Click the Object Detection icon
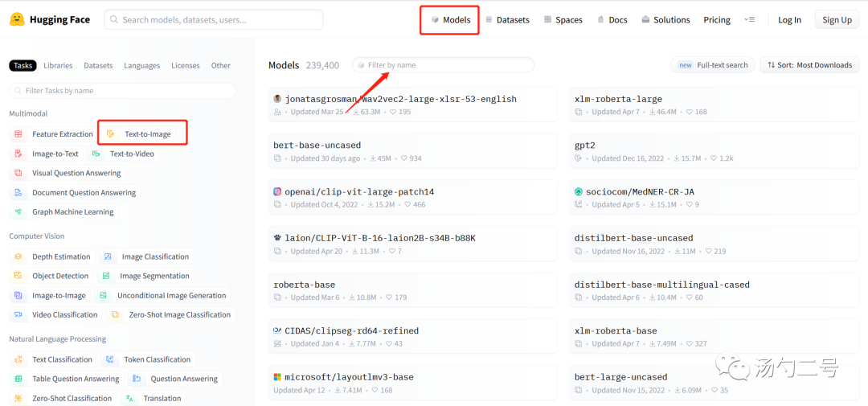This screenshot has width=868, height=406. pos(18,276)
